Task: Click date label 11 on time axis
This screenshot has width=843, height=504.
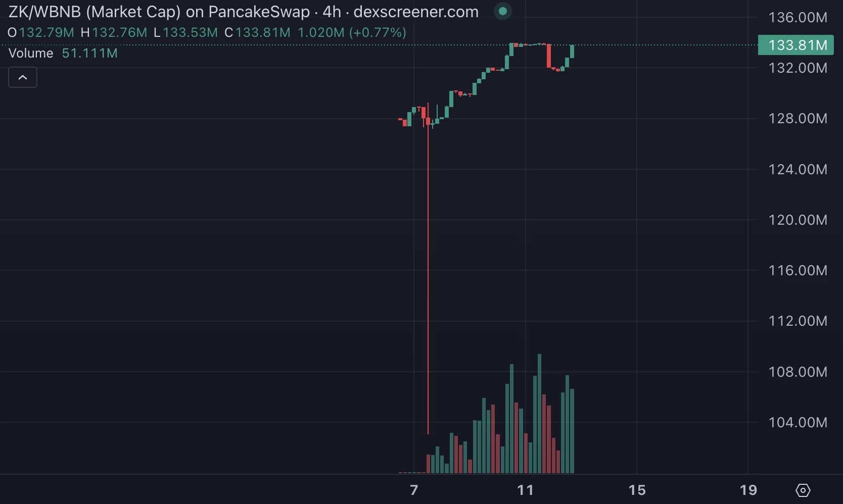Action: (x=526, y=490)
